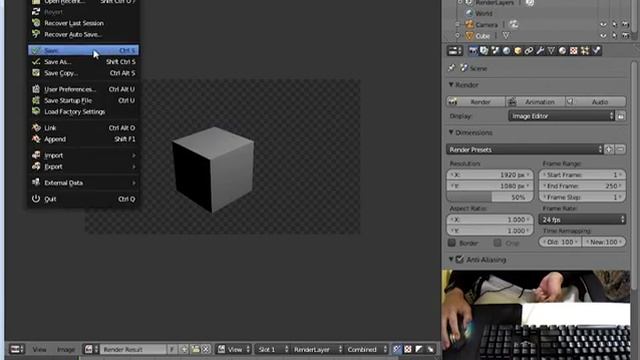Open the Render Layers properties tab icon
This screenshot has height=360, width=640.
[484, 51]
